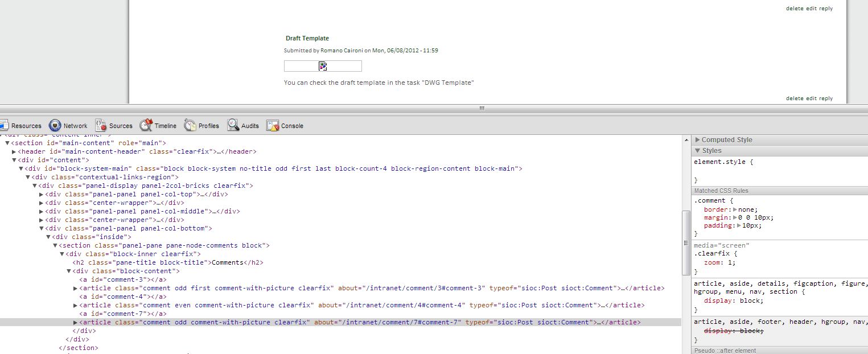Collapse the panel-2col-bricks div node

click(35, 186)
